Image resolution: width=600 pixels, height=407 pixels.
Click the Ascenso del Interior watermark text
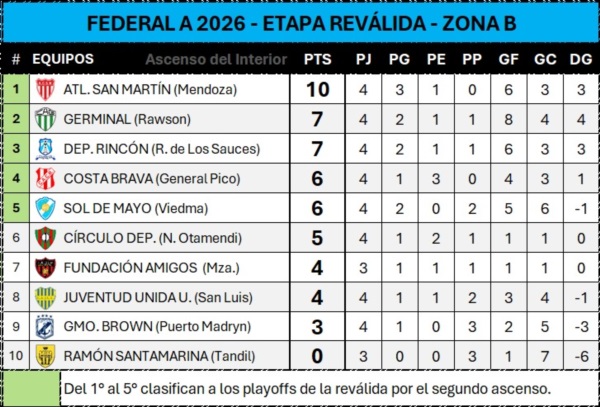click(216, 59)
